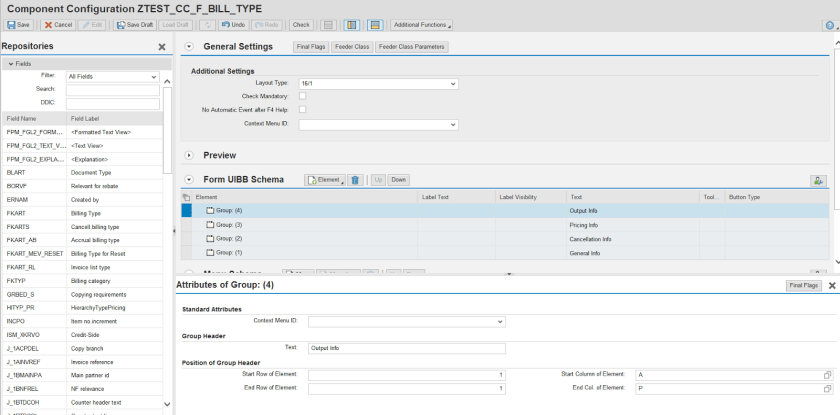This screenshot has width=840, height=415.
Task: Click the Undo toolbar button
Action: [235, 24]
